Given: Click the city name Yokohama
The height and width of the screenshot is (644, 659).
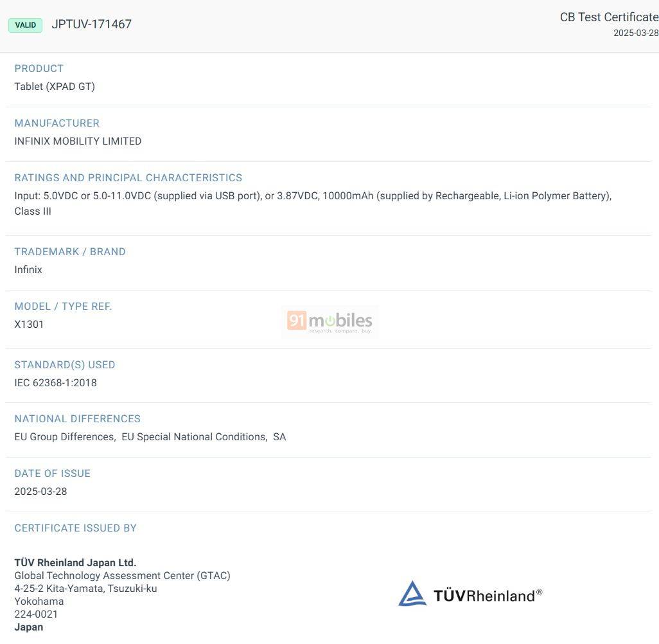Looking at the screenshot, I should click(x=39, y=602).
